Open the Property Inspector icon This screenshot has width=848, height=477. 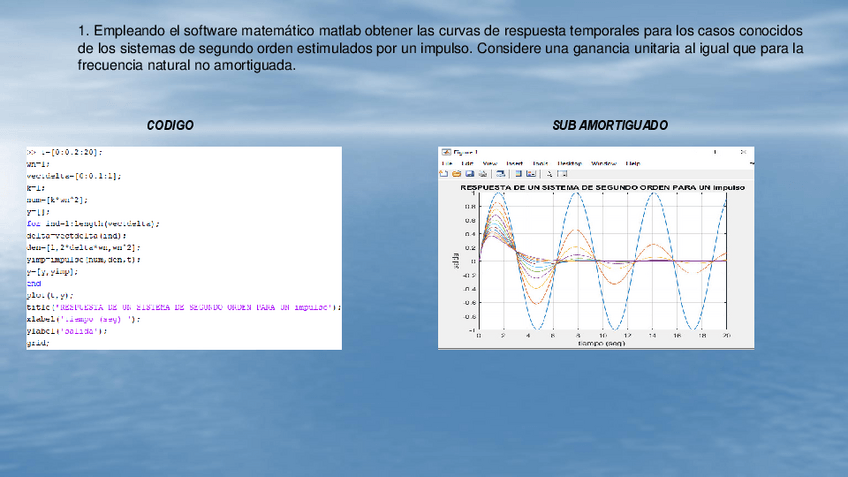tap(562, 174)
